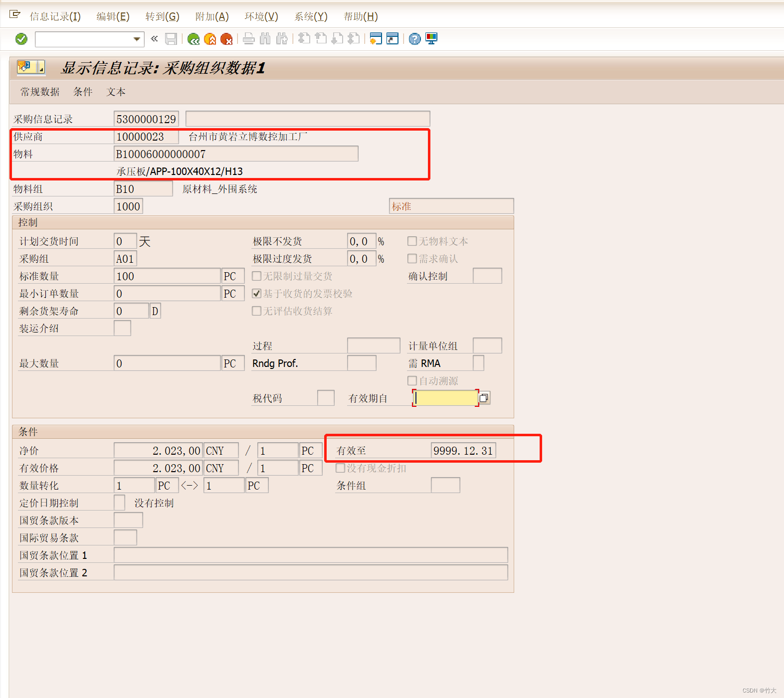Click the 净价 amount field
Screen dimensions: 784x698
point(158,451)
